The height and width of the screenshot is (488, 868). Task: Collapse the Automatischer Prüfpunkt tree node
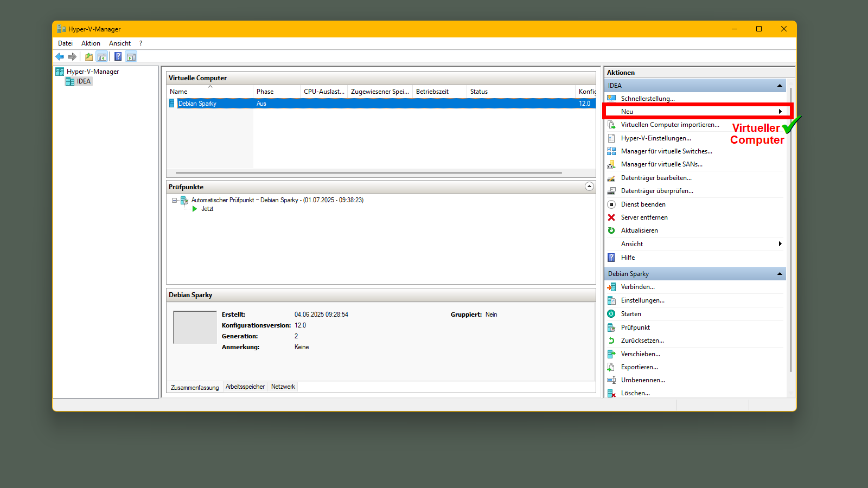tap(175, 200)
